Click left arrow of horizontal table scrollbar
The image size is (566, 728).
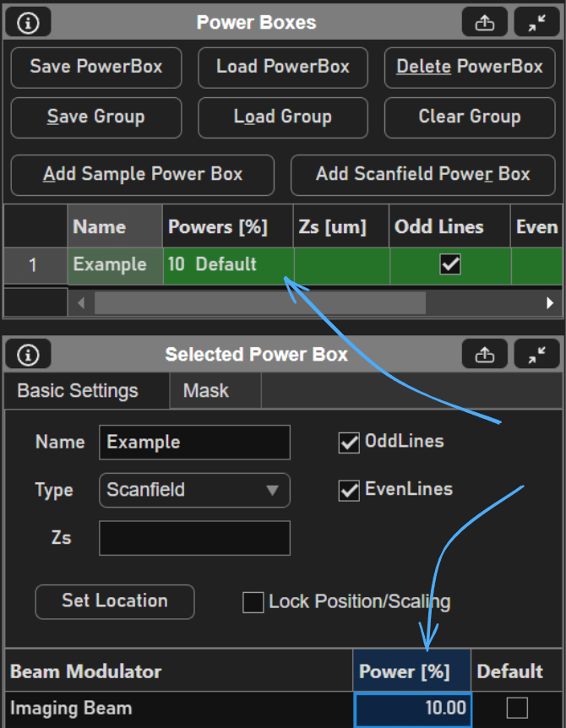pos(81,302)
